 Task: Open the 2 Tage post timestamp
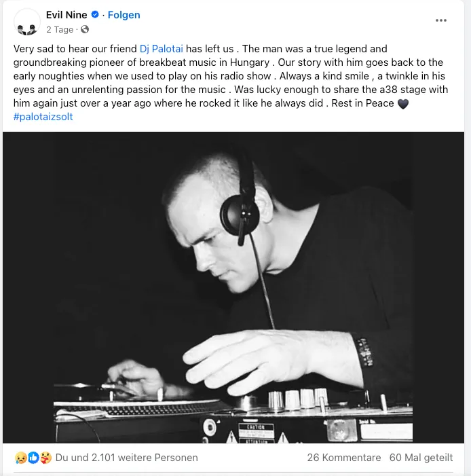pos(60,29)
